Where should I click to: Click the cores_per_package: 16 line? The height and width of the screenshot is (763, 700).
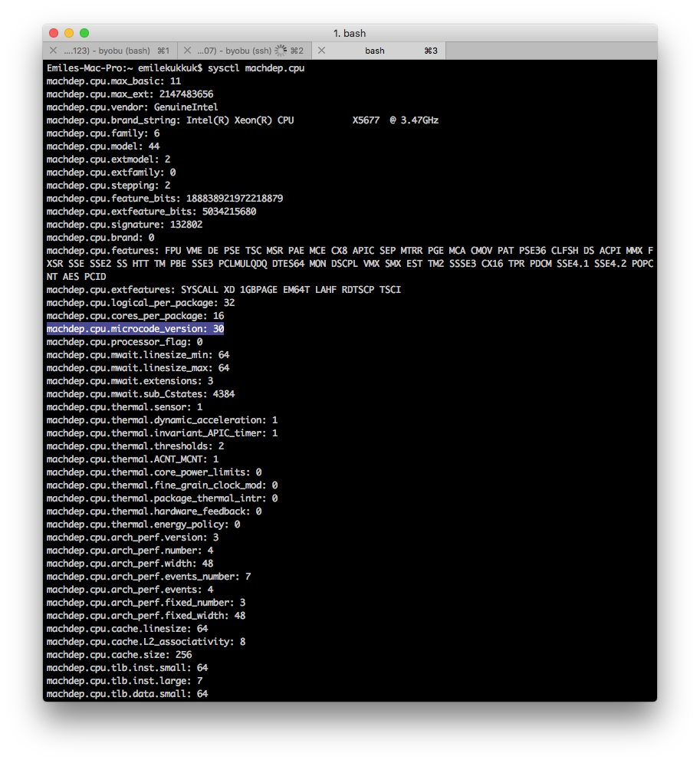[135, 316]
